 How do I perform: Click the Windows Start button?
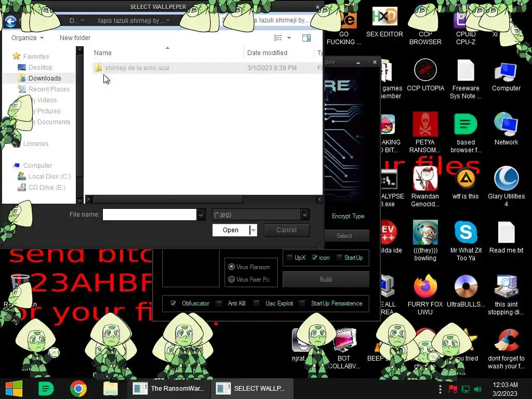click(14, 389)
